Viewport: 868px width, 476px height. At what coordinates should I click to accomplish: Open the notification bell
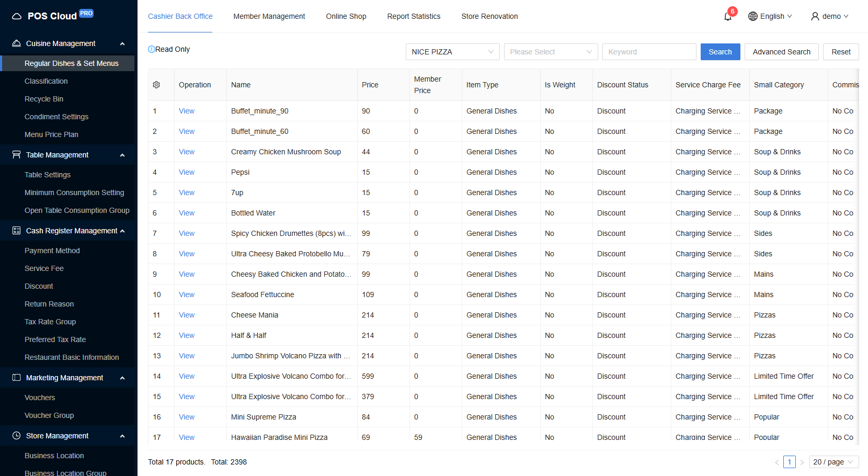tap(727, 16)
